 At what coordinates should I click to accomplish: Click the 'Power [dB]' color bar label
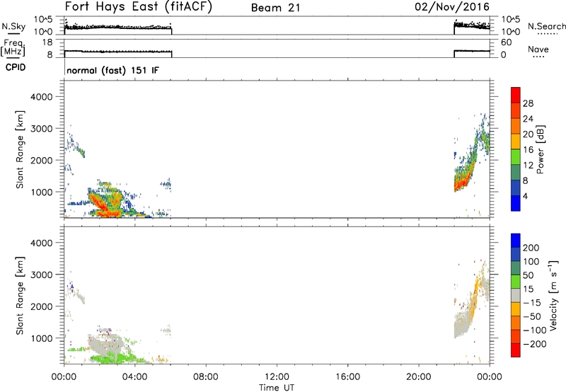click(541, 149)
